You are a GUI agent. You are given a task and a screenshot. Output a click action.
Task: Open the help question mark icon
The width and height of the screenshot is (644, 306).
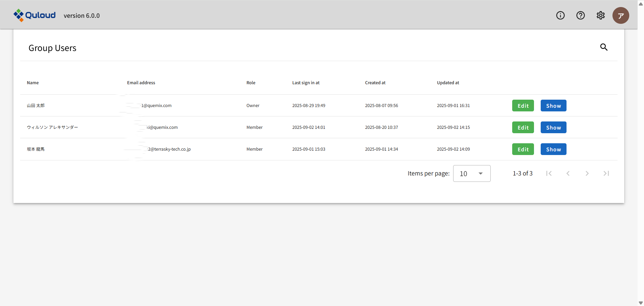[580, 15]
